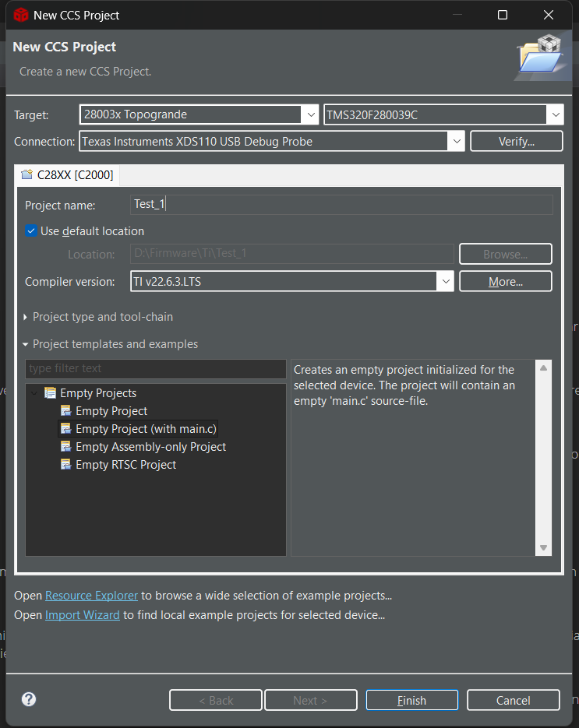Click the description scrollbar down arrow
Screen dimensions: 579x728
(x=543, y=548)
